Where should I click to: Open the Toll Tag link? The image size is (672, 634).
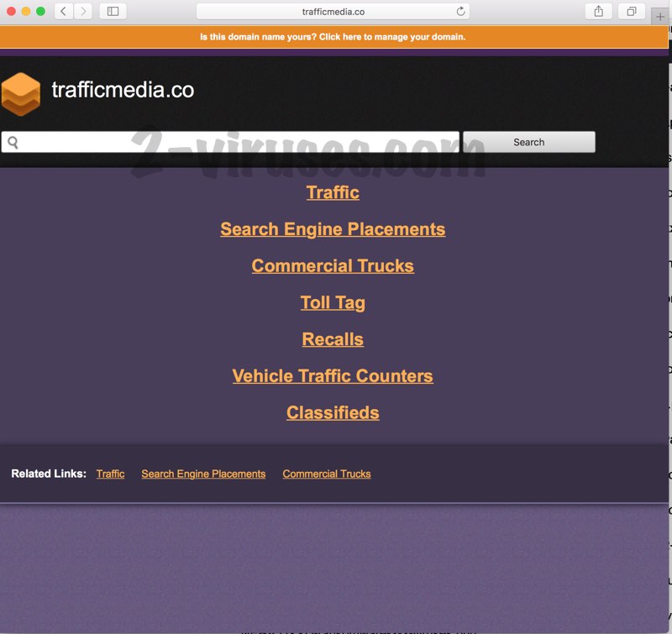333,303
